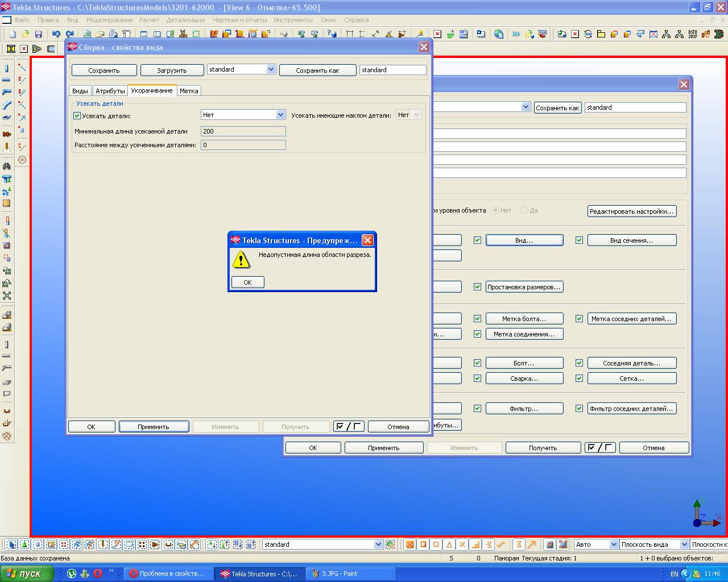Click the Redo arrow in the toolbar
This screenshot has height=582, width=728.
[69, 34]
